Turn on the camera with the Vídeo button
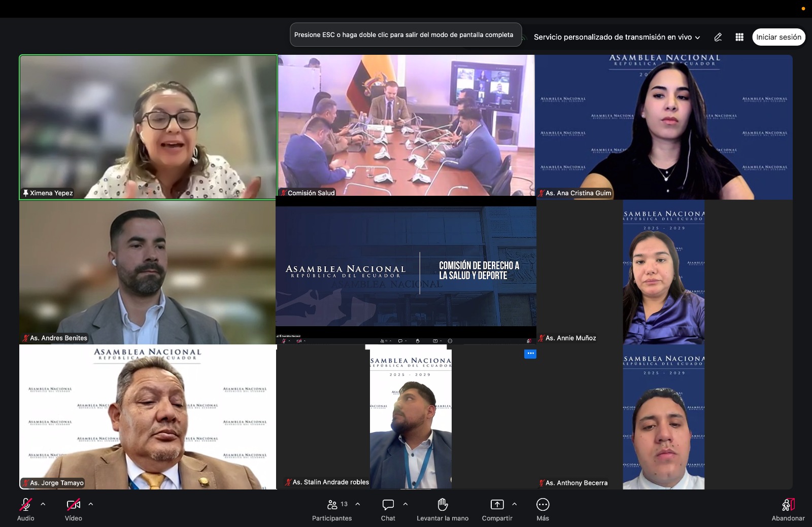The image size is (812, 527). point(74,510)
